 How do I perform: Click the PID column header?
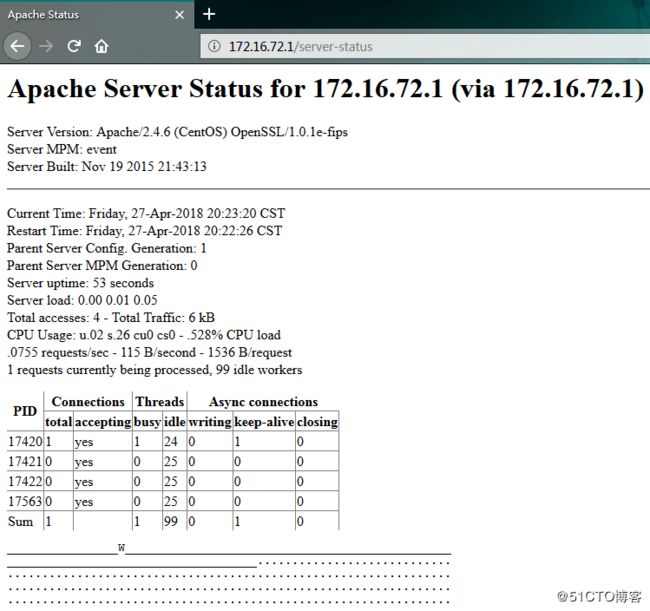[25, 411]
